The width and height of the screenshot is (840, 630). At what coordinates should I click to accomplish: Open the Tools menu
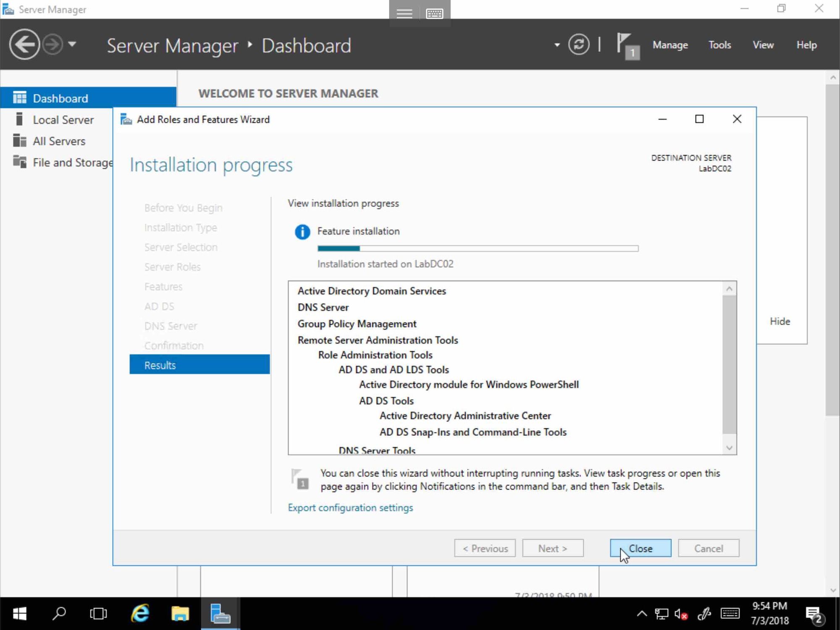(719, 45)
